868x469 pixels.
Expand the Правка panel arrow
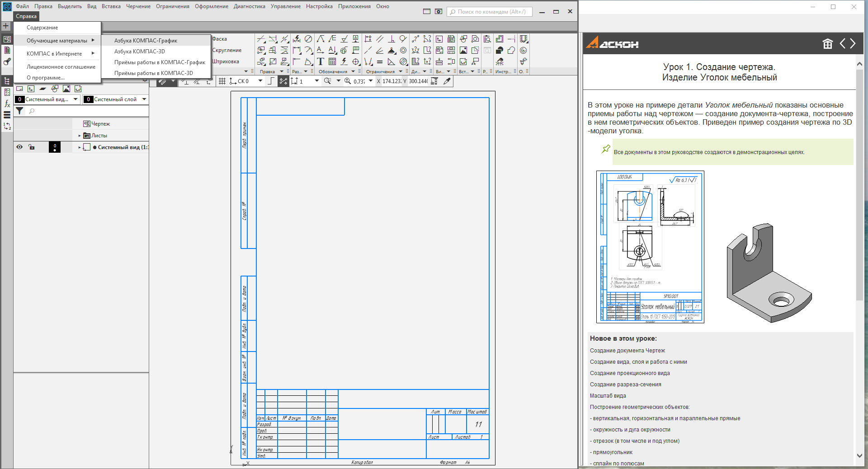(282, 71)
